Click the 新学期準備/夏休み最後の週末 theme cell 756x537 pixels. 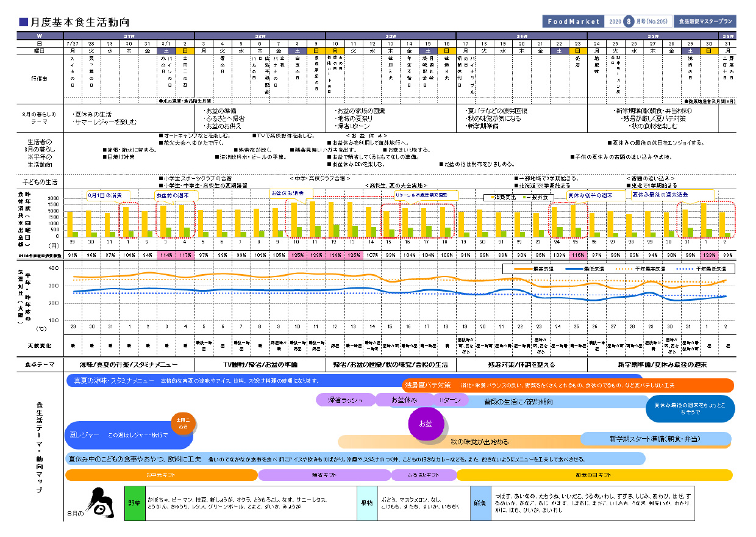coord(662,364)
